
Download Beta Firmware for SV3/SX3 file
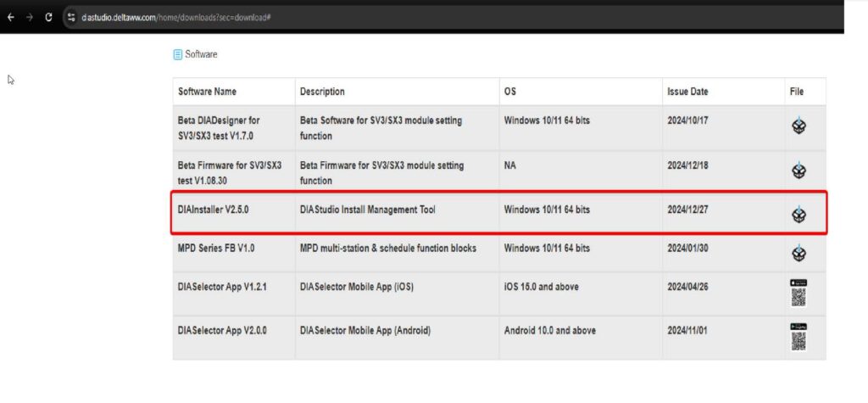798,171
